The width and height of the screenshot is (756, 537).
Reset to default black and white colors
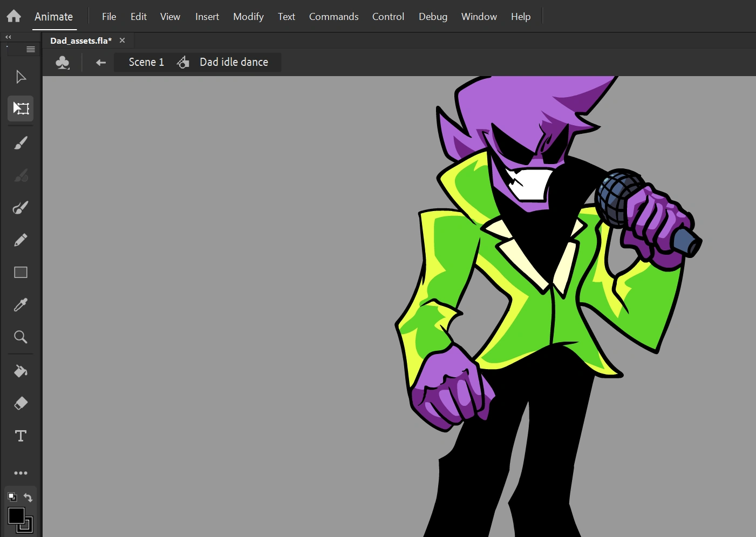pos(12,497)
